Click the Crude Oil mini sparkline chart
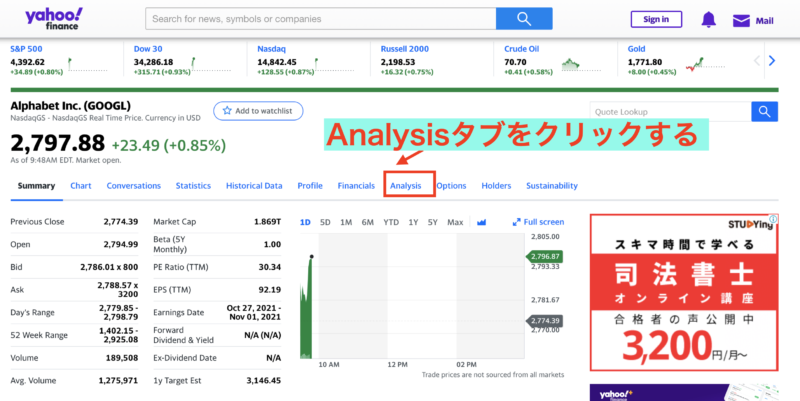Image resolution: width=800 pixels, height=401 pixels. (582, 65)
